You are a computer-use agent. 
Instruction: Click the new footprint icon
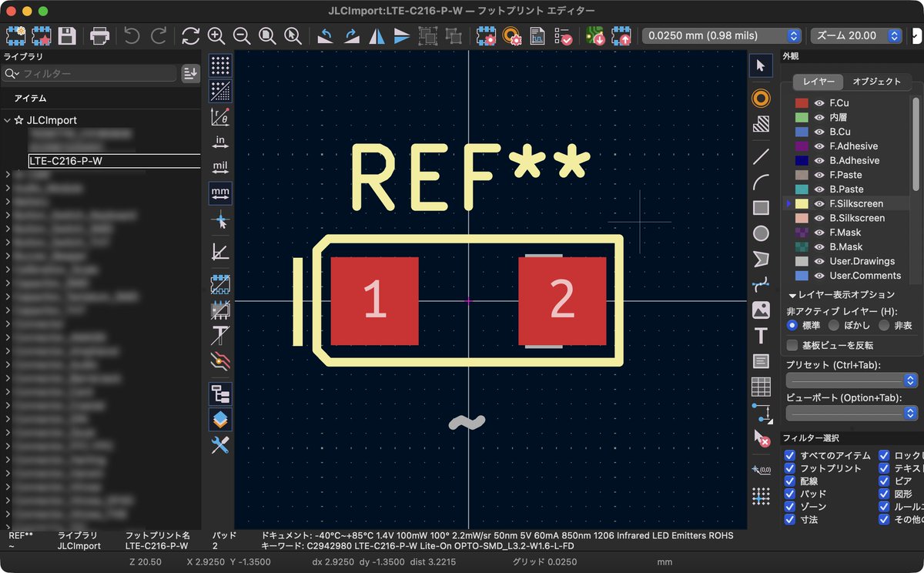coord(15,35)
